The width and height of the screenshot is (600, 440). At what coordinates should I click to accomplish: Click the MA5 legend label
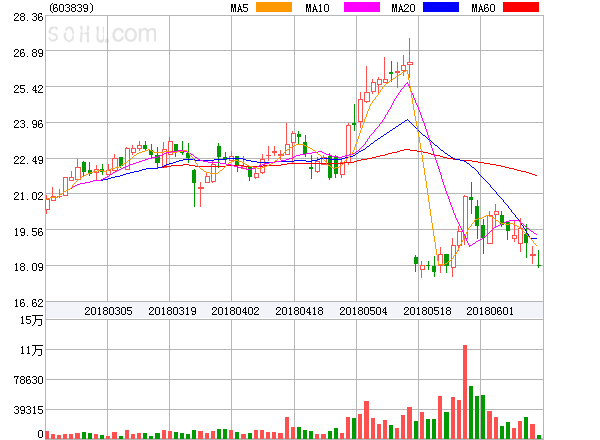click(239, 8)
